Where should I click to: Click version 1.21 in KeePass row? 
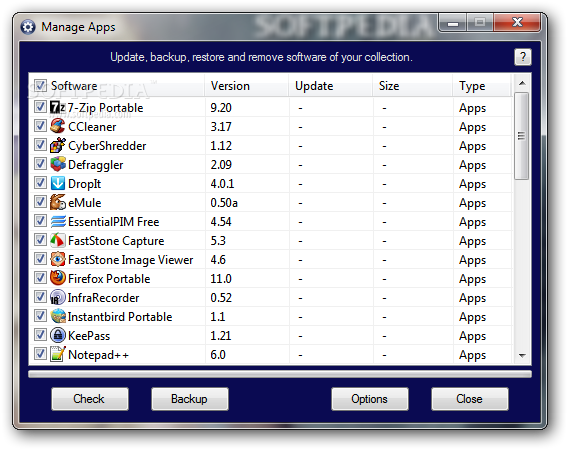(x=221, y=336)
